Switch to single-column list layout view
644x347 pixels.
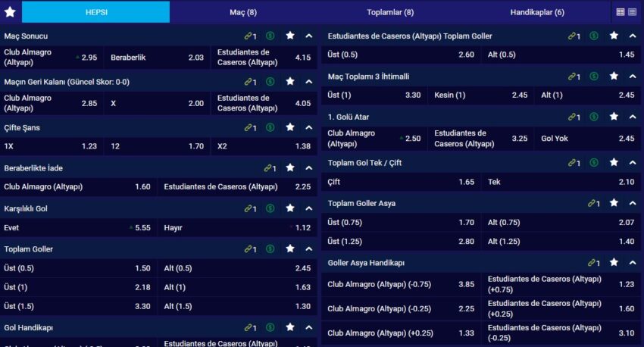(x=632, y=12)
